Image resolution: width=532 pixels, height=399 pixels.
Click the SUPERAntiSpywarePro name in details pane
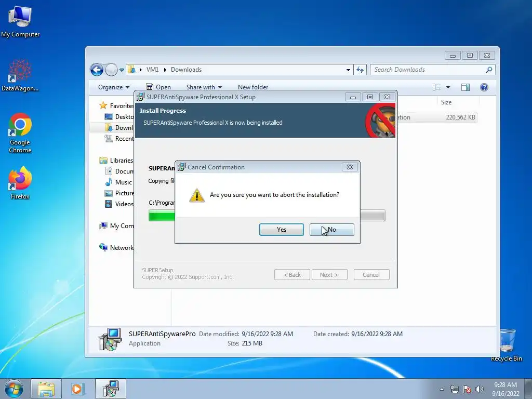tap(162, 334)
